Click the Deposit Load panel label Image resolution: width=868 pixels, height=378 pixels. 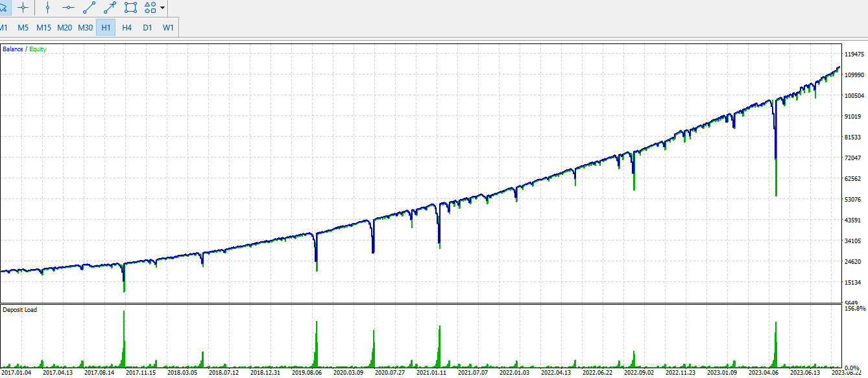19,310
